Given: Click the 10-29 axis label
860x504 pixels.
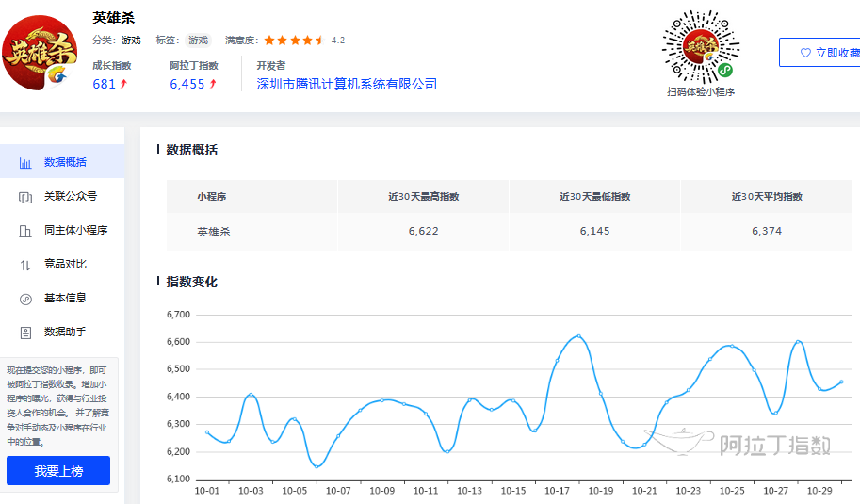Looking at the screenshot, I should (819, 491).
